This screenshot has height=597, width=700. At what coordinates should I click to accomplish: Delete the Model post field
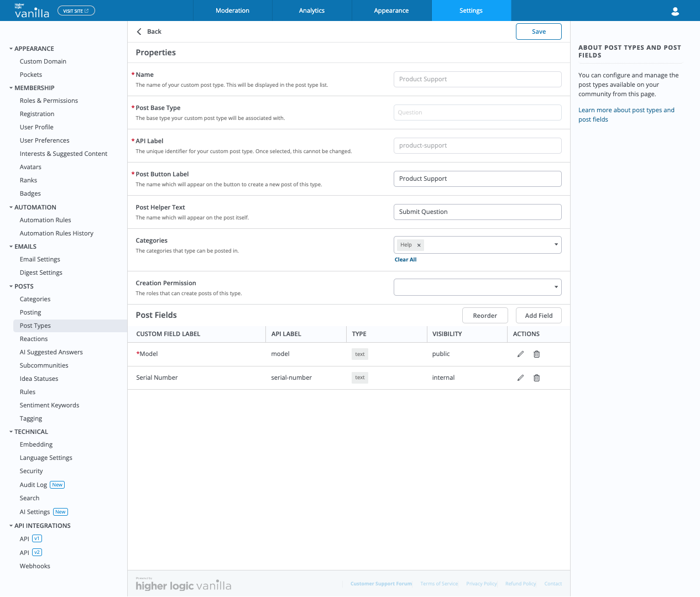(536, 354)
